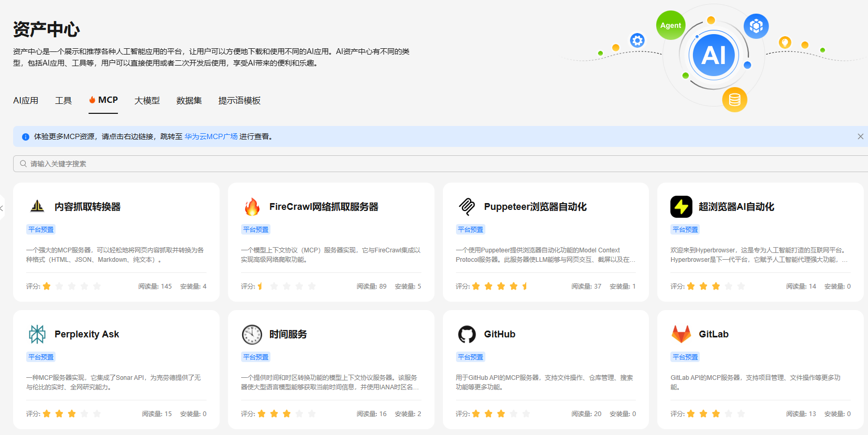Expand the collapsed left side panel arrow

tap(2, 208)
